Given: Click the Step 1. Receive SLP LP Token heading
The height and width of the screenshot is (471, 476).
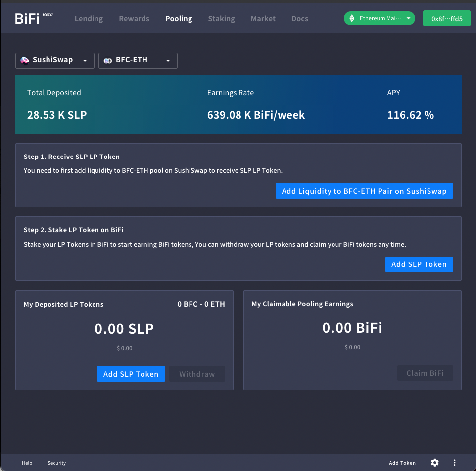Looking at the screenshot, I should pos(72,157).
